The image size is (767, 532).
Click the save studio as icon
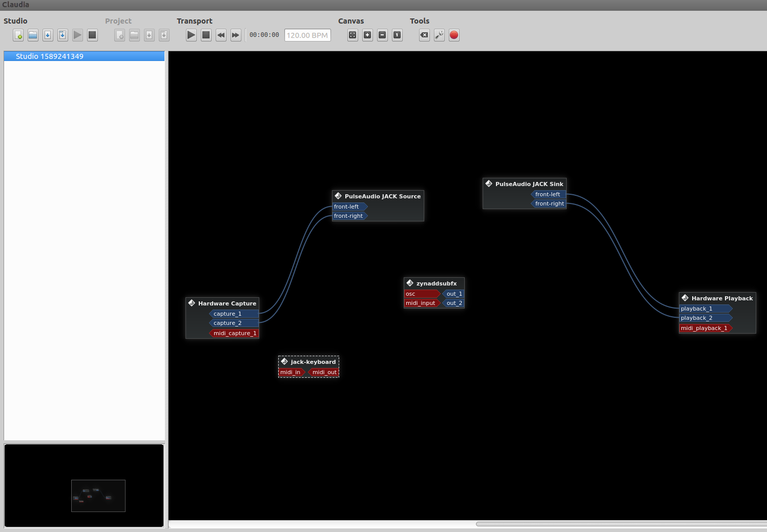point(63,35)
